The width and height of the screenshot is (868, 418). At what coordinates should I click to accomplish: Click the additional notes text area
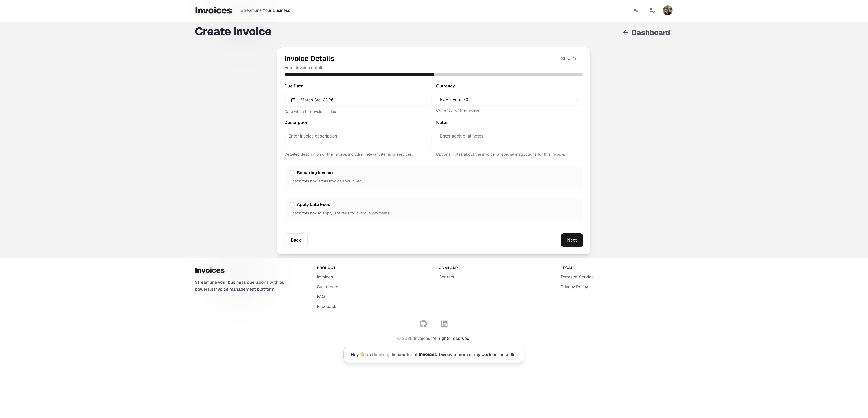coord(509,140)
